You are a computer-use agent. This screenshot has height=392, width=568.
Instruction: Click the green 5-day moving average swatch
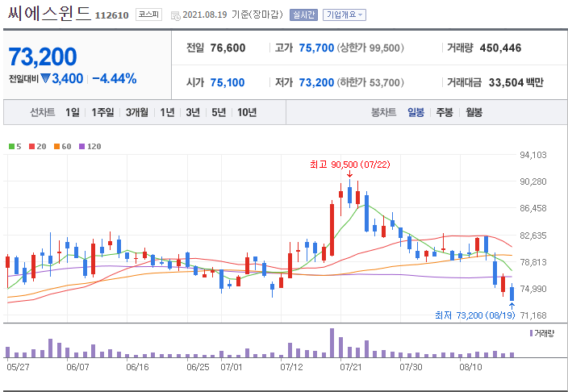pos(11,146)
